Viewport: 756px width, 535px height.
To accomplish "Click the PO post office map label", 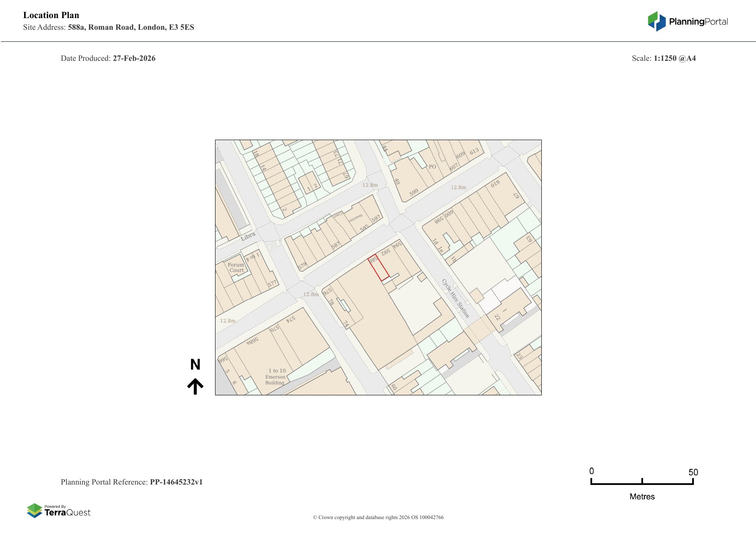I will (x=432, y=167).
